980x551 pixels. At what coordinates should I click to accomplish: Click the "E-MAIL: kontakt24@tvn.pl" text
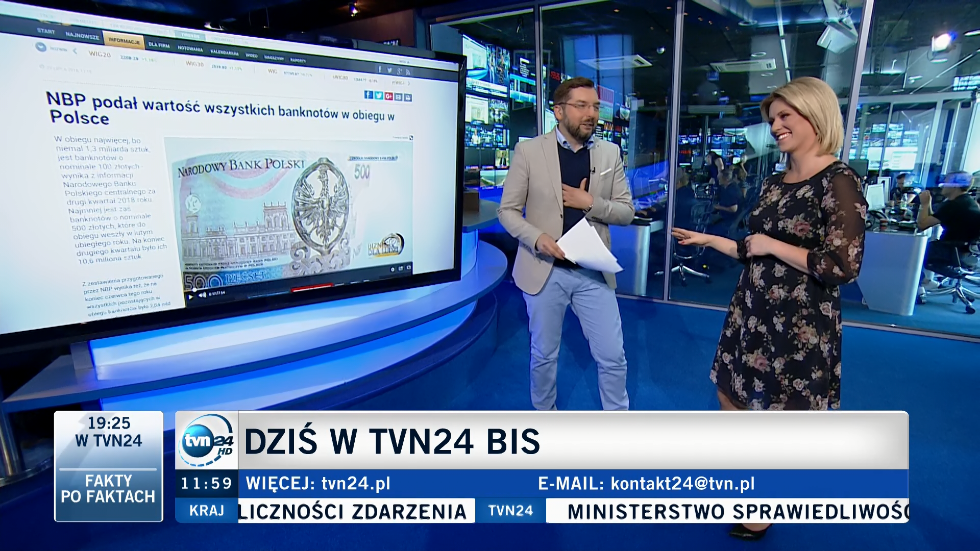646,483
